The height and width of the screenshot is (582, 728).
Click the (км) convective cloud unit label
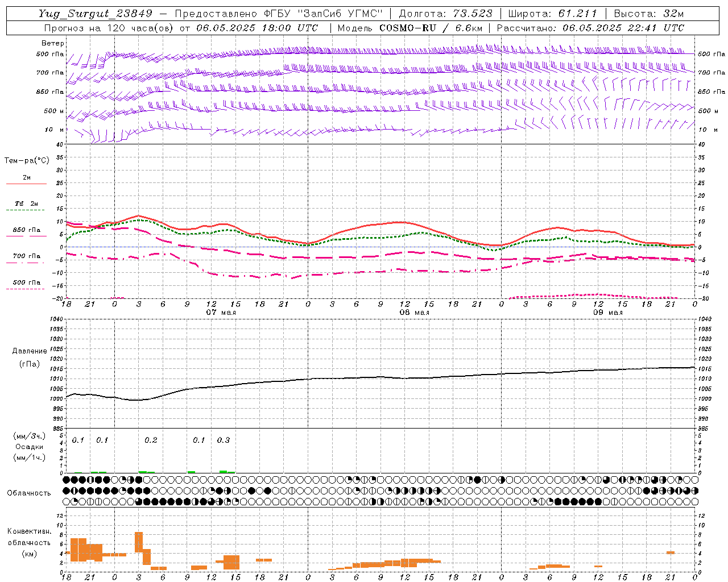point(30,554)
